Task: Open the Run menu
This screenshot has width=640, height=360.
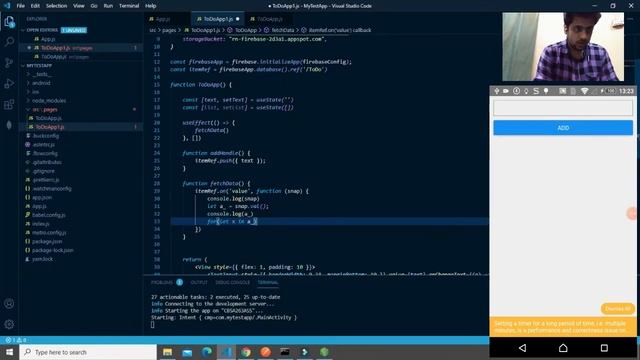Action: [108, 6]
